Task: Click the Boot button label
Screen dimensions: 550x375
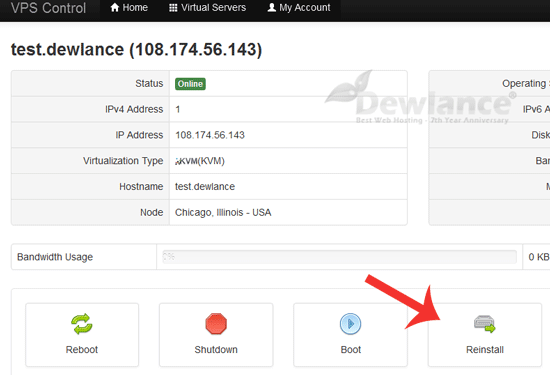Action: [351, 350]
